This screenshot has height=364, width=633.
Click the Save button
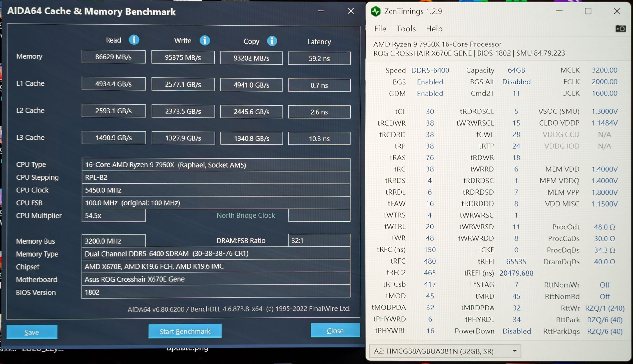(32, 332)
